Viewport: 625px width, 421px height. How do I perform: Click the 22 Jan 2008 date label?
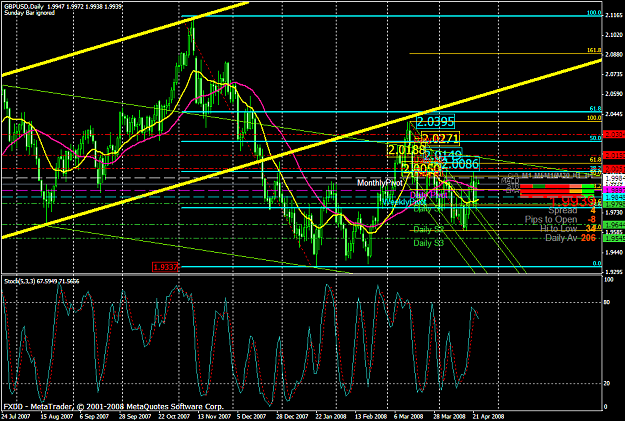click(331, 417)
